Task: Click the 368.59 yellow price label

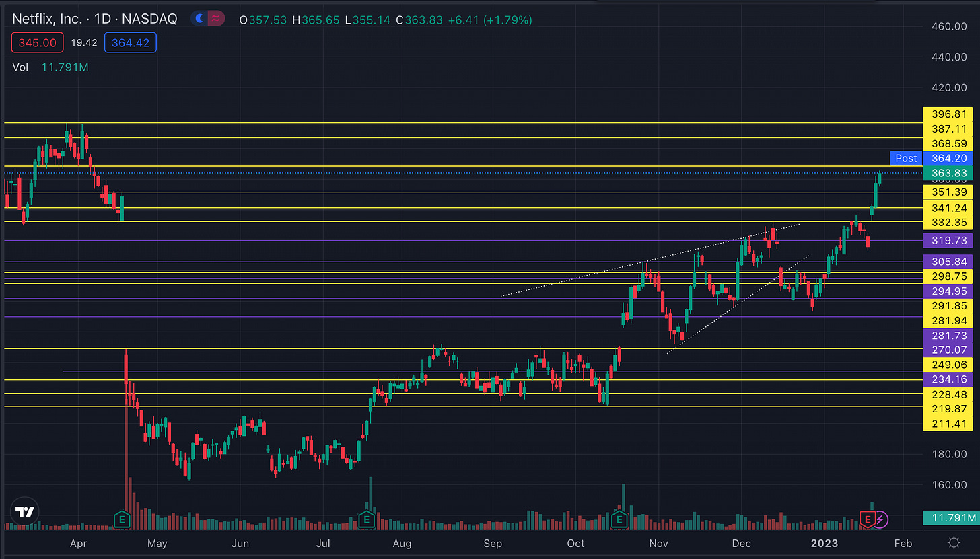Action: (949, 143)
